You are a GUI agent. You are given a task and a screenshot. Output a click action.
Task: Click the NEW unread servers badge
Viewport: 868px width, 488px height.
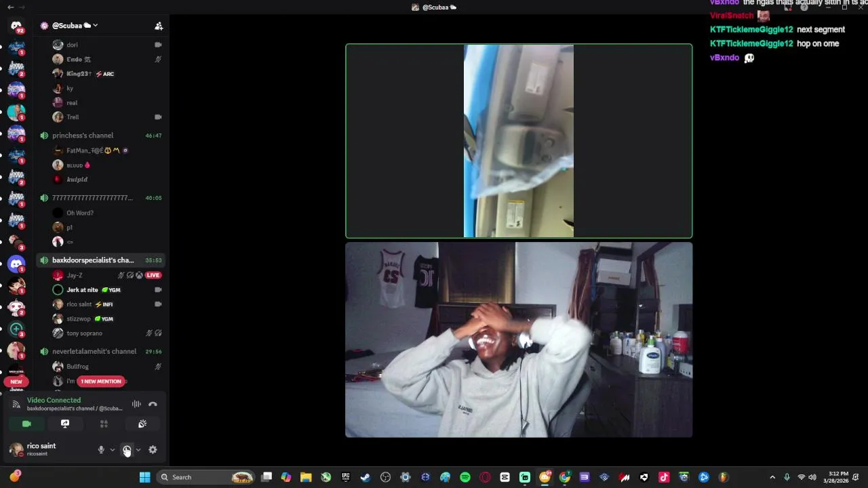coord(16,382)
